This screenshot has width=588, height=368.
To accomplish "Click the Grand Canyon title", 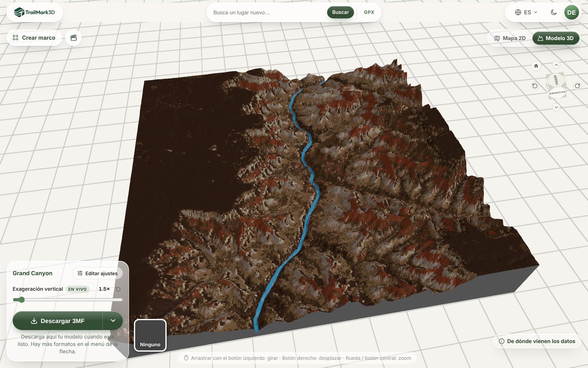I will click(x=32, y=273).
